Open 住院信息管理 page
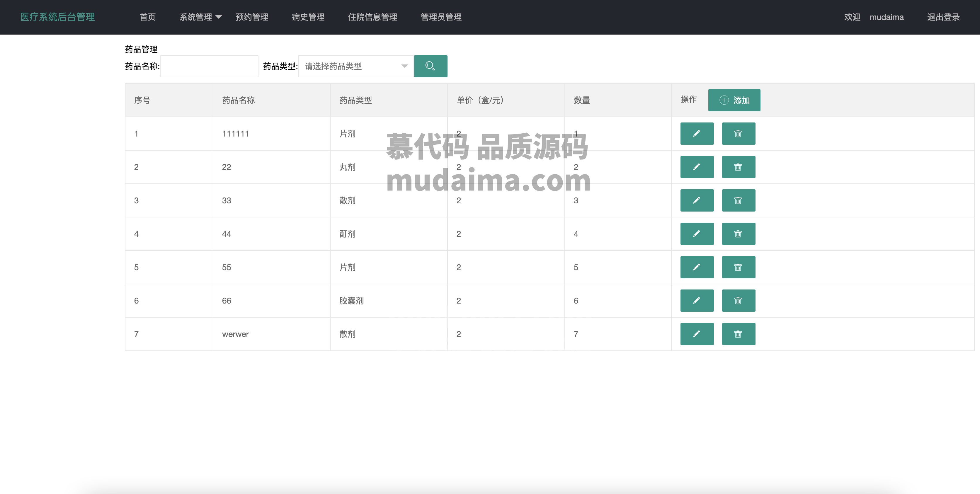 (372, 17)
